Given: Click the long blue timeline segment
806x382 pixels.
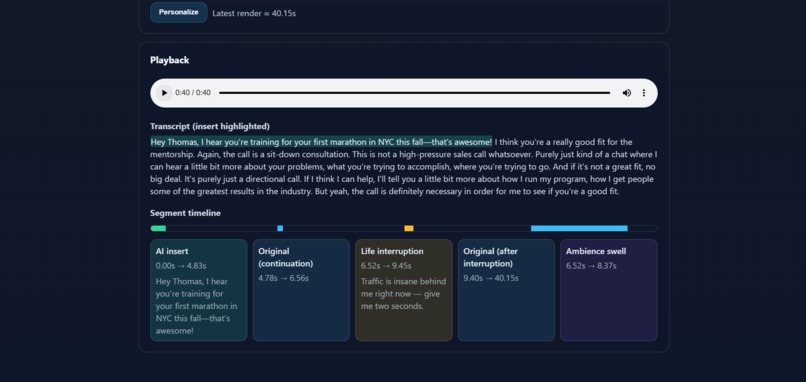Looking at the screenshot, I should [579, 228].
